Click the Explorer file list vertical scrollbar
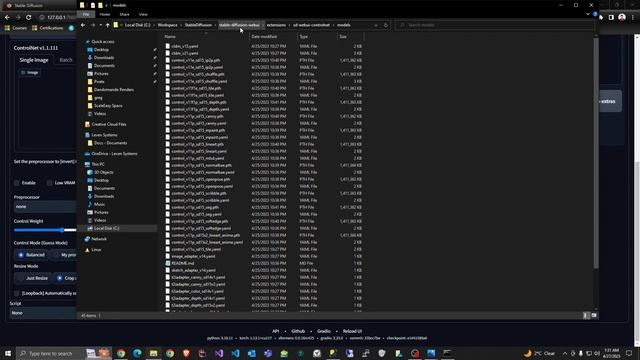This screenshot has width=640, height=360. tap(596, 153)
